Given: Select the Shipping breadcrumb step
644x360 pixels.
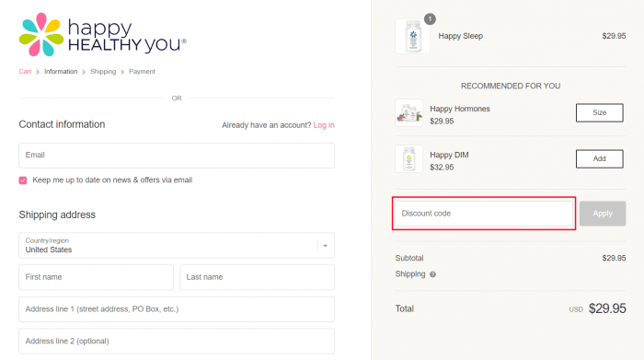Looking at the screenshot, I should coord(103,72).
